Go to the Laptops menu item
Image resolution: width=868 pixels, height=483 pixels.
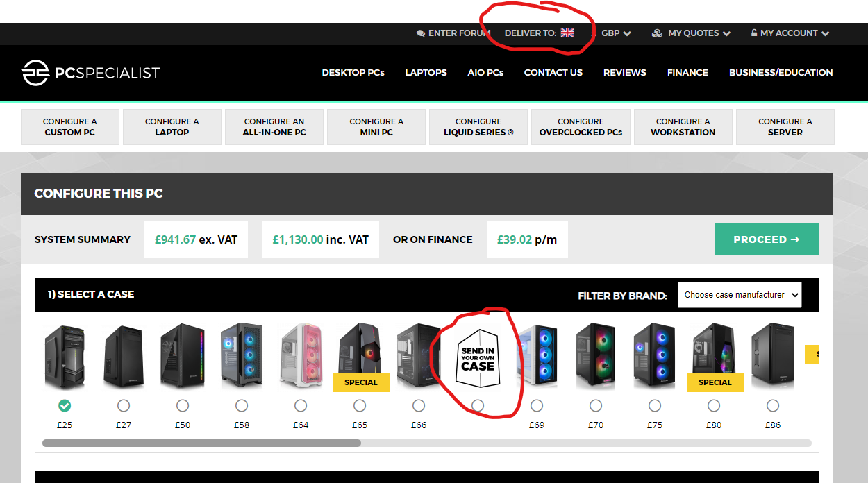426,72
